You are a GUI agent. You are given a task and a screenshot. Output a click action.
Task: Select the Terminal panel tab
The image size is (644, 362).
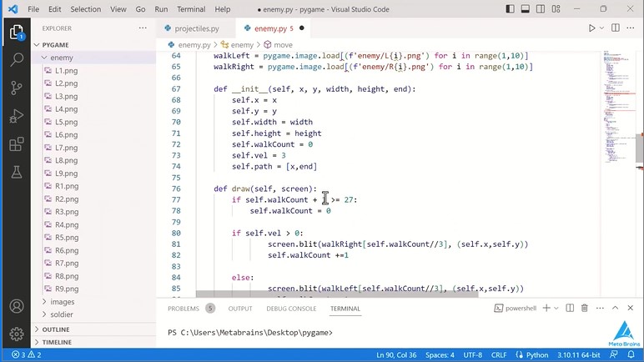[345, 309]
